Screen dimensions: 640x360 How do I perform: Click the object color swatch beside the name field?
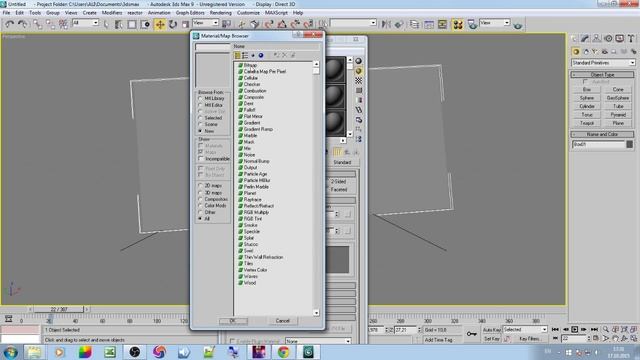click(x=630, y=144)
